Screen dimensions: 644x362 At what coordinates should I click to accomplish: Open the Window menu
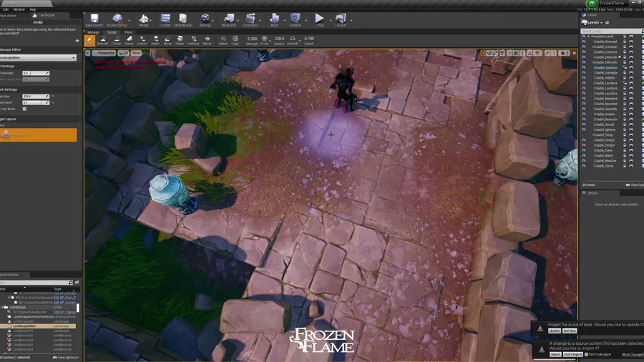point(19,9)
